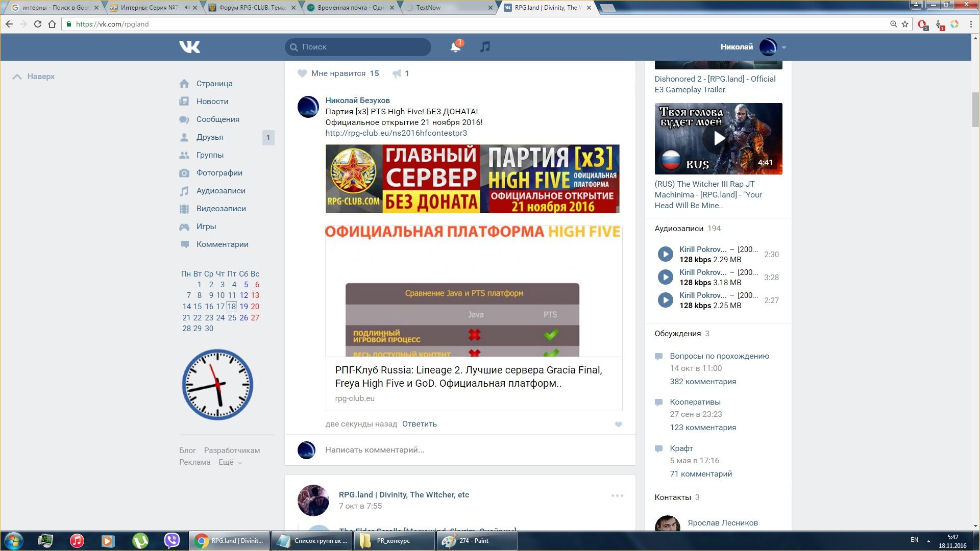Mute the Интерны tab audio speaker
This screenshot has width=980, height=551.
187,8
